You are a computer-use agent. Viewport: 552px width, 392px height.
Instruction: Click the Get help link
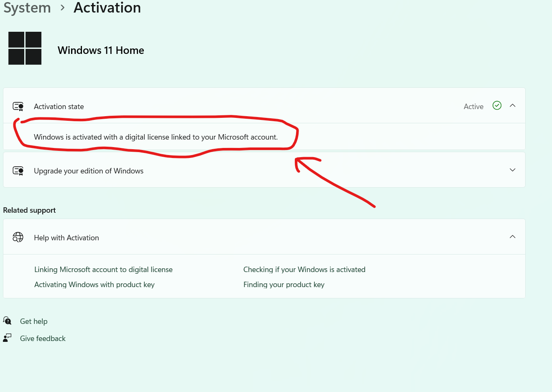pyautogui.click(x=34, y=321)
